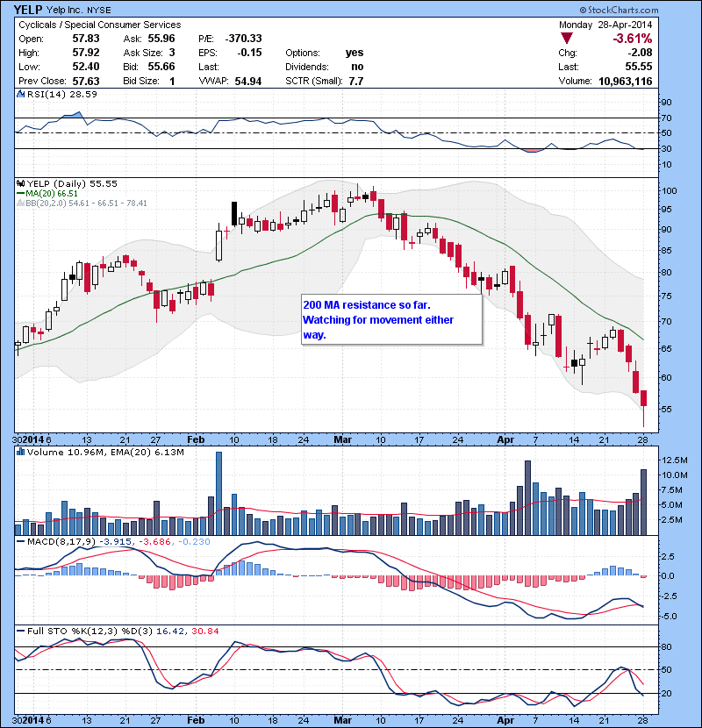Click the '28' last date on price axis

coord(643,439)
